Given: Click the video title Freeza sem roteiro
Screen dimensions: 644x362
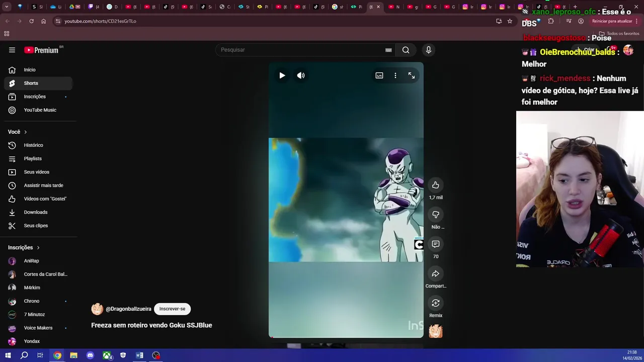Looking at the screenshot, I should 151,325.
